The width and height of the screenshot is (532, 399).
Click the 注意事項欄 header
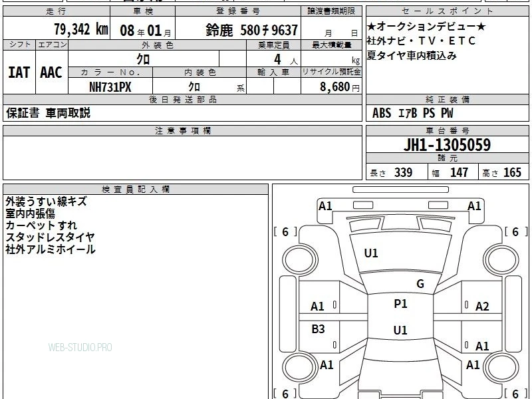pos(182,130)
